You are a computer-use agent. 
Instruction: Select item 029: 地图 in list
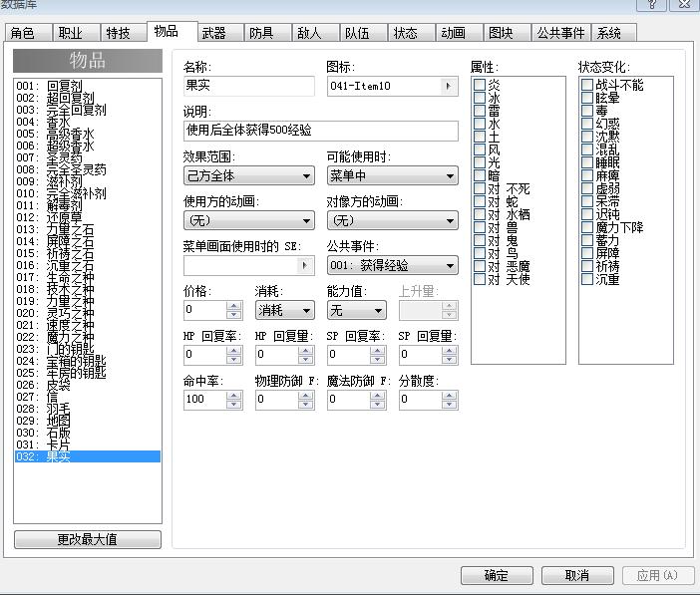click(88, 421)
